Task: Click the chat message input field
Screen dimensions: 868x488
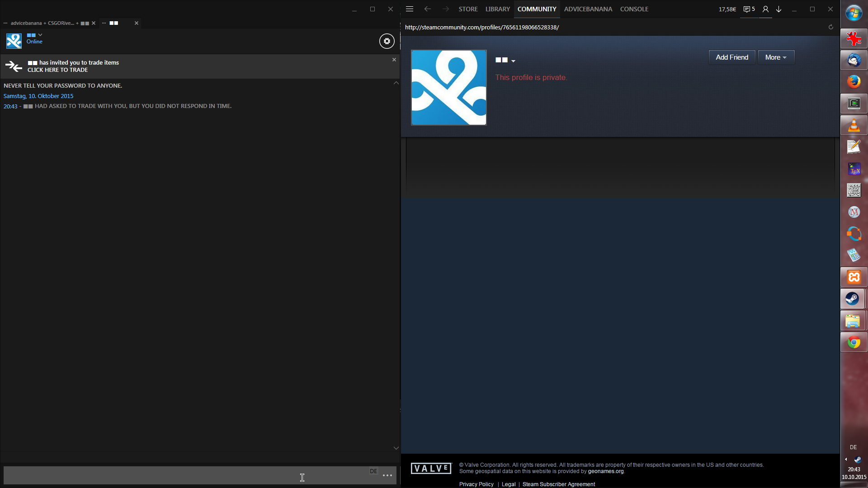Action: tap(181, 475)
